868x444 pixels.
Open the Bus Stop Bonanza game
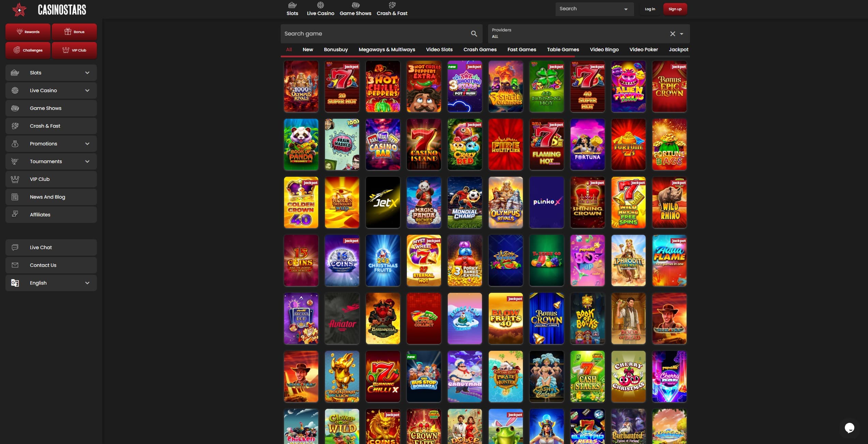(424, 376)
